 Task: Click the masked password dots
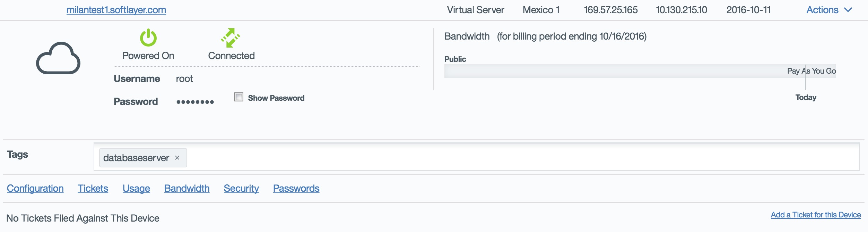tap(195, 102)
